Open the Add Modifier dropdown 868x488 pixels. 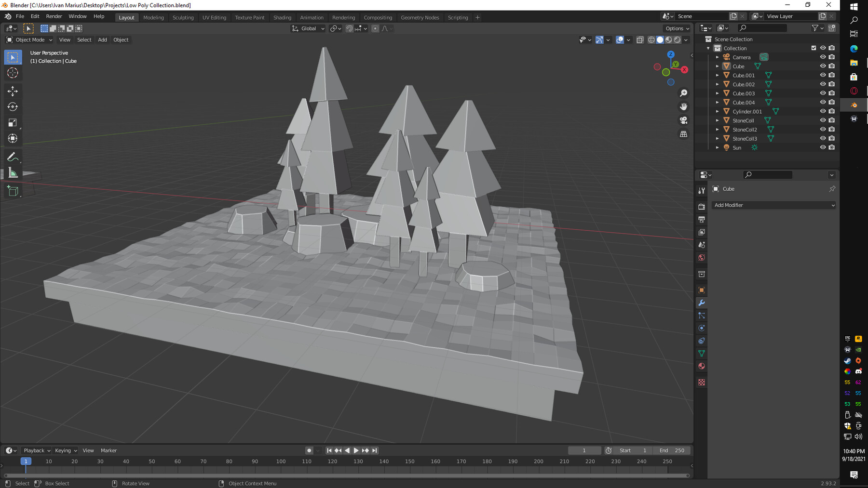773,205
